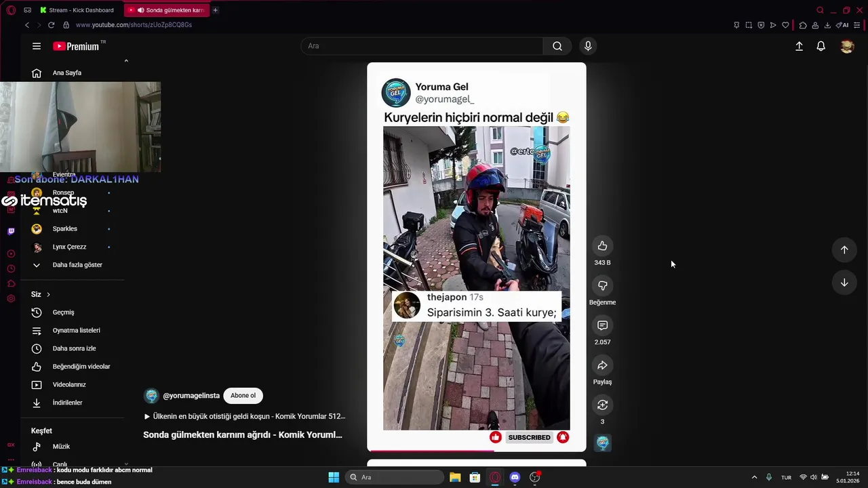Select the Sonda gülmekten YouTube tab
868x488 pixels.
pos(167,10)
